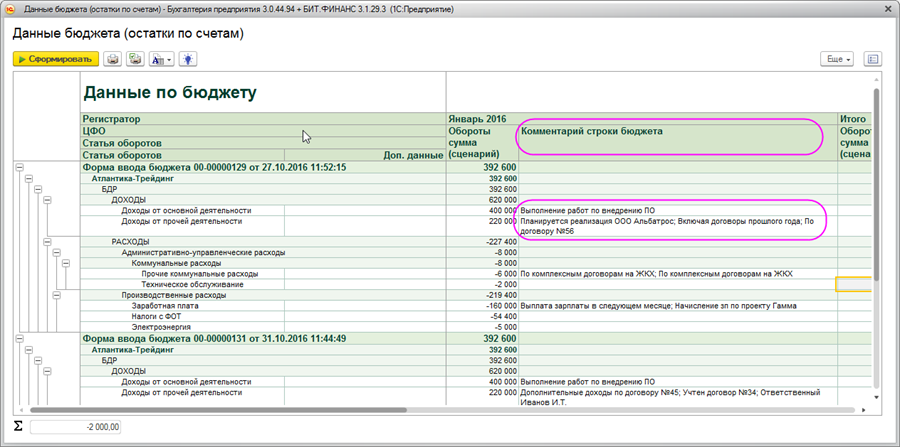Click the print preview icon
900x448 pixels.
(135, 59)
